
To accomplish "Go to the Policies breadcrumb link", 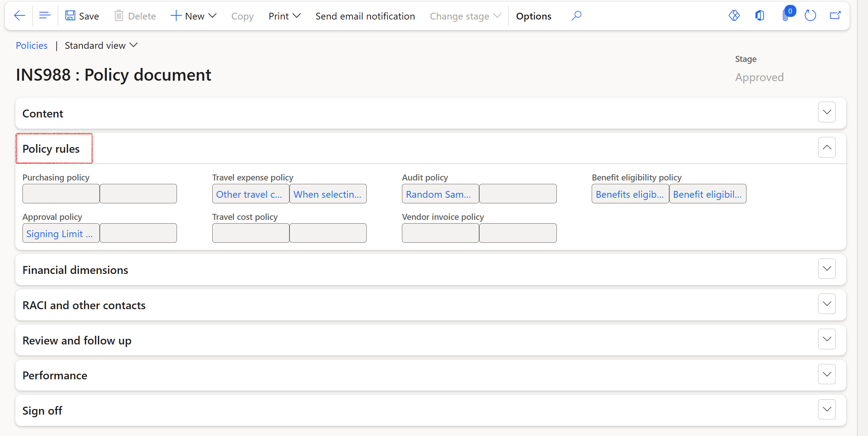I will point(31,45).
